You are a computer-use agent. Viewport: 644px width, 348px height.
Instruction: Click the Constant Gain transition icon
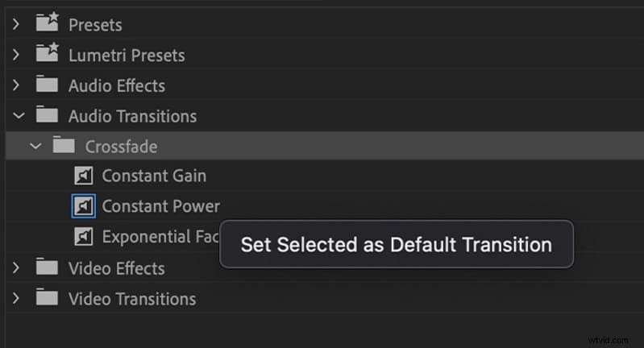[x=83, y=176]
